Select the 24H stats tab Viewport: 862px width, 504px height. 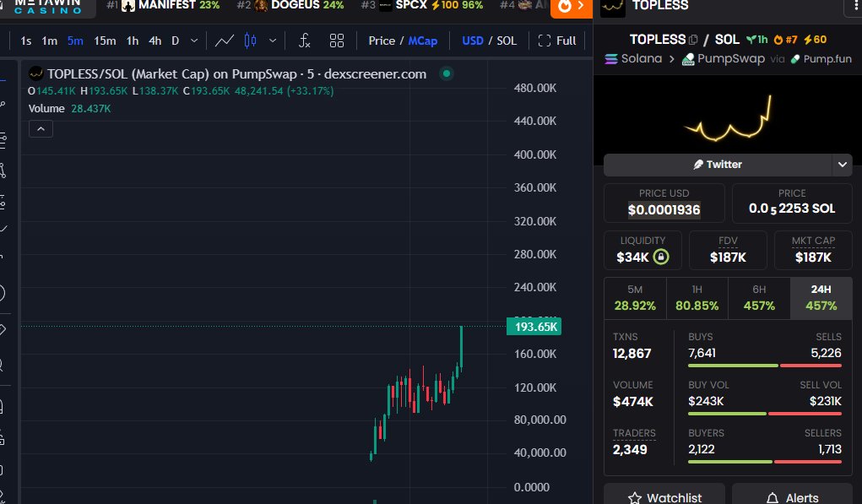click(821, 299)
